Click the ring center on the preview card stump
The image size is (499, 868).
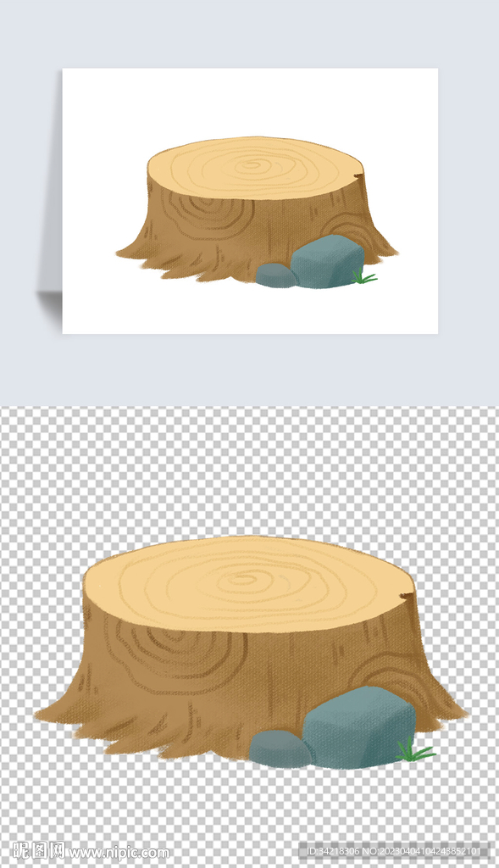click(252, 165)
